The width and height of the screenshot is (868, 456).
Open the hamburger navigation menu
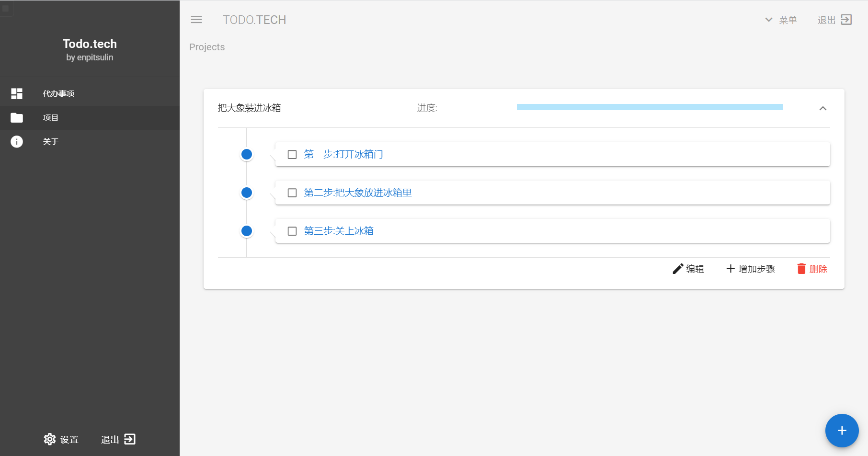click(196, 20)
